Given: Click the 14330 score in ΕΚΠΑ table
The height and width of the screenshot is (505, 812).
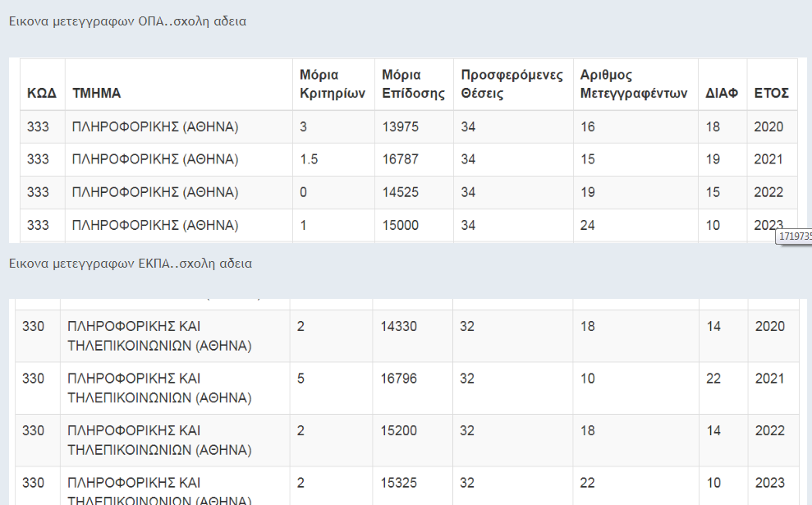Looking at the screenshot, I should [x=398, y=326].
